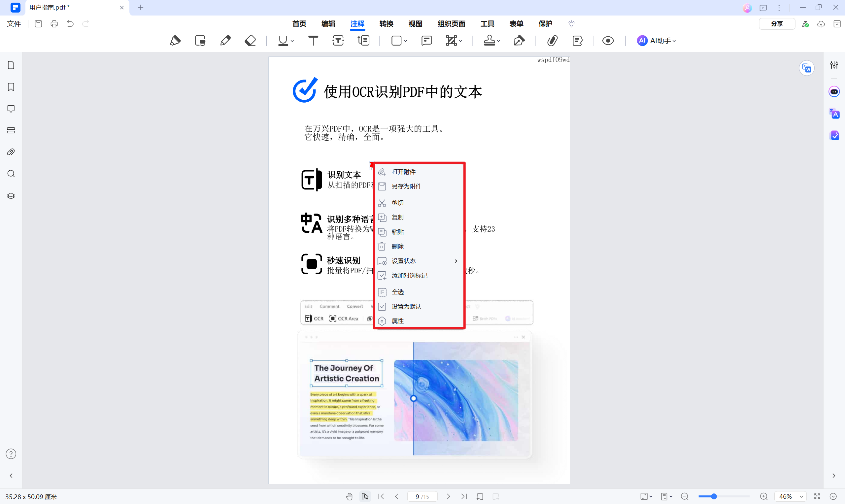Click the 分享 share button
Viewport: 845px width, 504px height.
click(x=777, y=24)
